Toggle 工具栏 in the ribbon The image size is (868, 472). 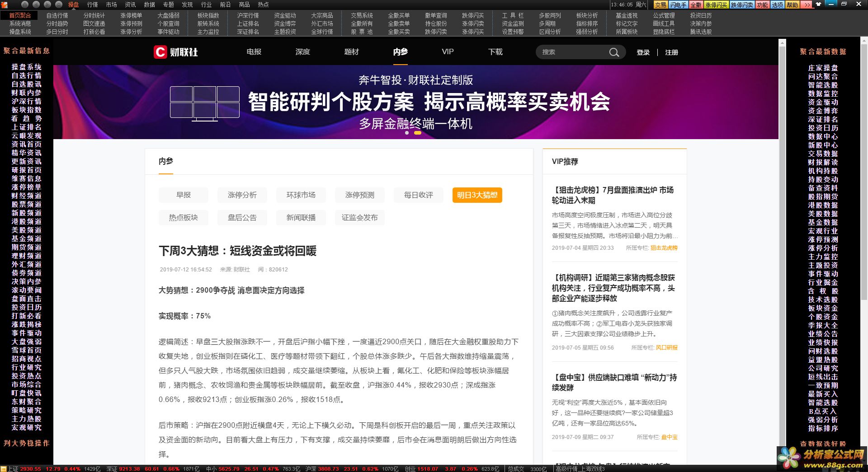(513, 15)
